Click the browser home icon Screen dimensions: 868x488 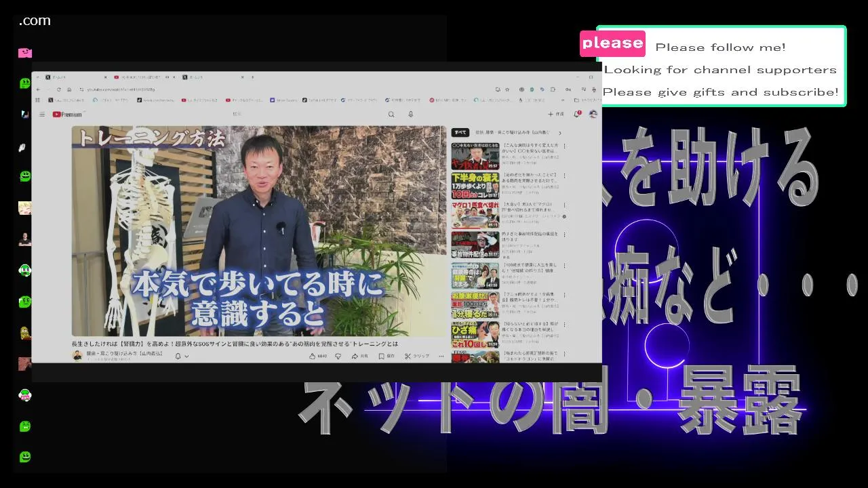click(x=68, y=89)
